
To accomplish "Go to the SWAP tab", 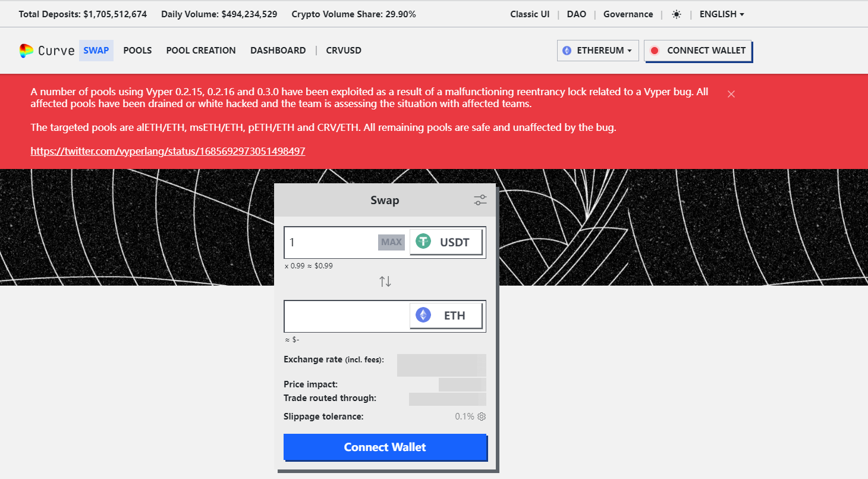I will pyautogui.click(x=96, y=51).
